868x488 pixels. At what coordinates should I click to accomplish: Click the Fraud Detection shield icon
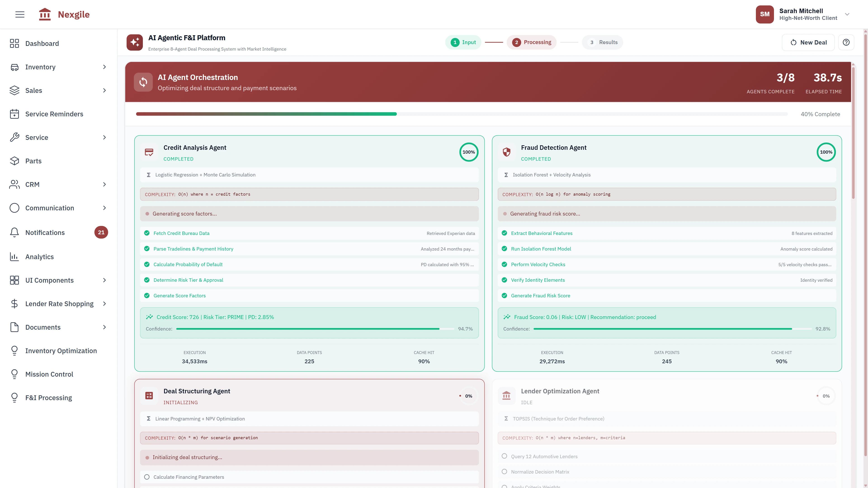tap(507, 152)
